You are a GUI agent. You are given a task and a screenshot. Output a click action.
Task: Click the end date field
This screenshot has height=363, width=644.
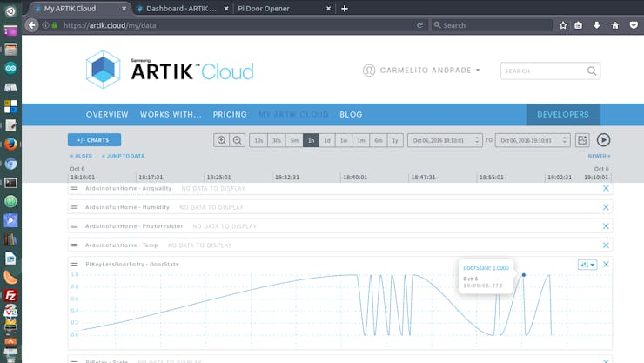(x=533, y=140)
